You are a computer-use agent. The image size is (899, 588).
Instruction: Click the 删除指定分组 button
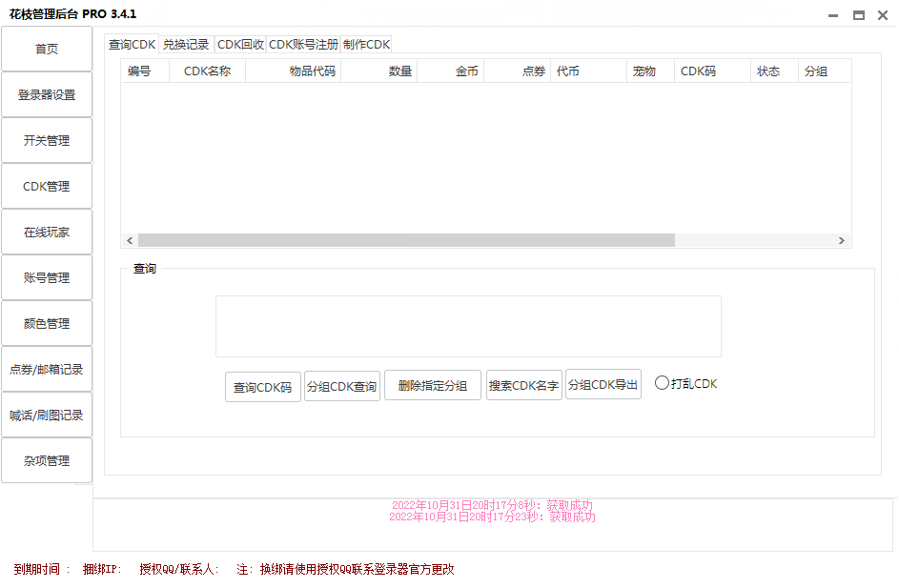[432, 385]
